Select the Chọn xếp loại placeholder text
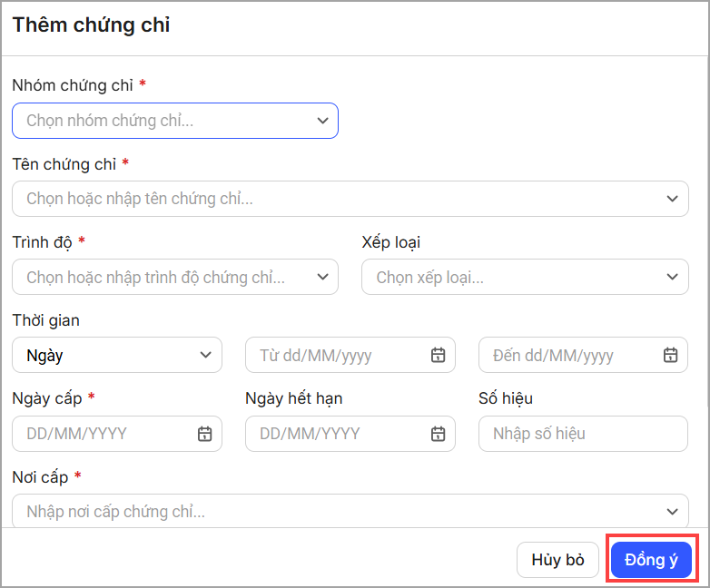710x588 pixels. tap(430, 278)
